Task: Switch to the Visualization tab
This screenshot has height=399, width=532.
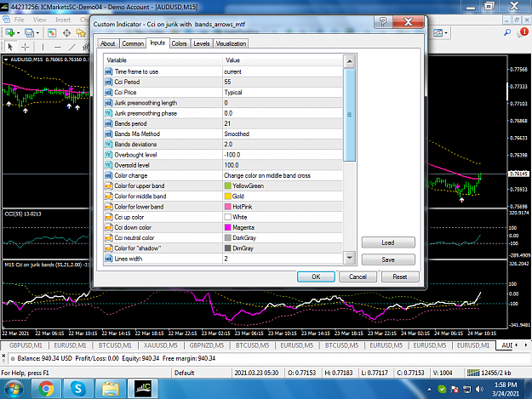Action: click(231, 43)
